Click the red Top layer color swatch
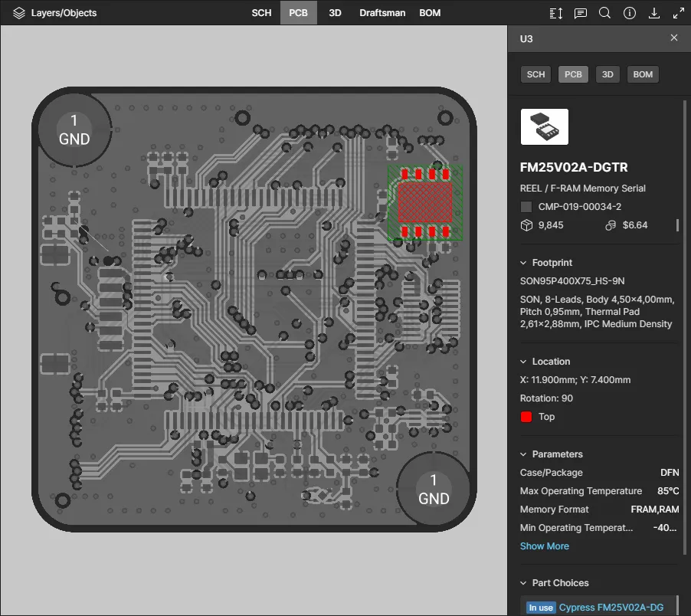 [526, 417]
